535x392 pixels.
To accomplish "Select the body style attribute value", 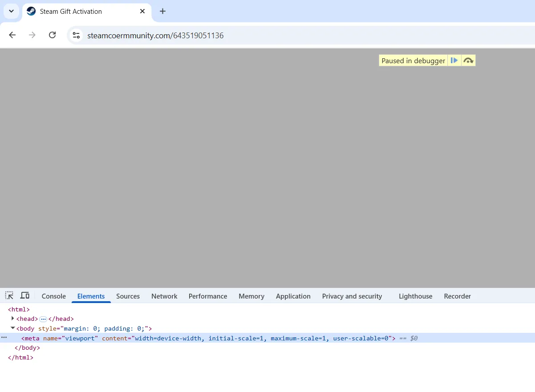I will click(x=105, y=329).
